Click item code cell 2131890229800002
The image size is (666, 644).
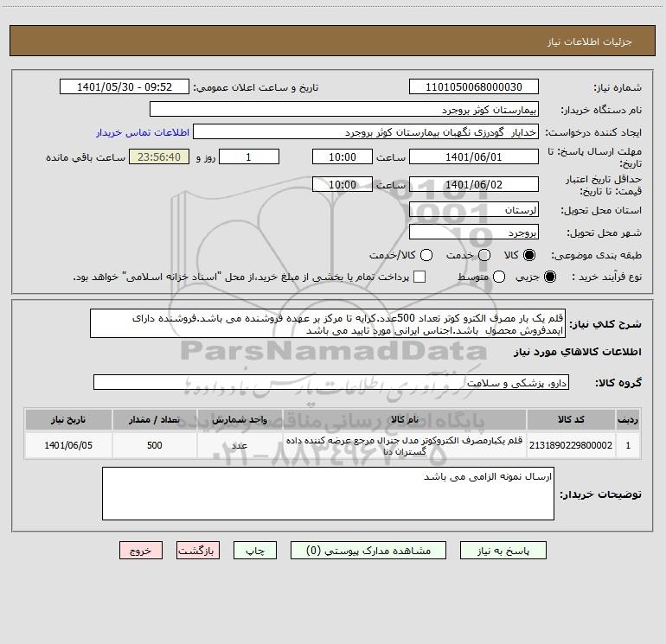coord(571,445)
